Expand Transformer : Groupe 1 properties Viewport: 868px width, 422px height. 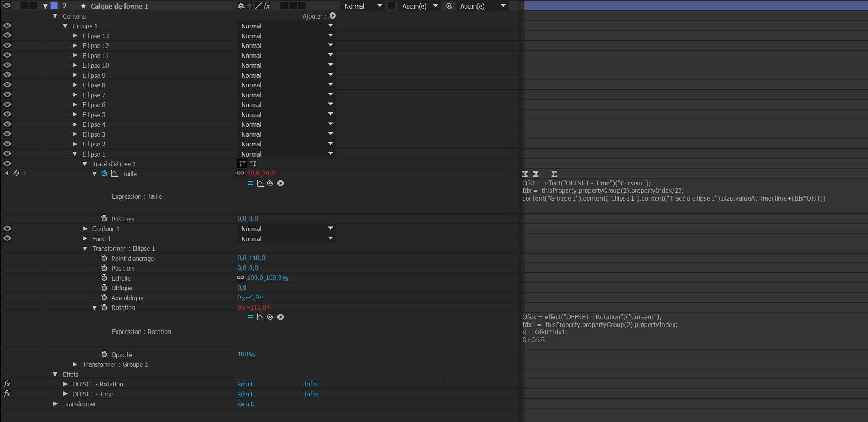[x=75, y=364]
